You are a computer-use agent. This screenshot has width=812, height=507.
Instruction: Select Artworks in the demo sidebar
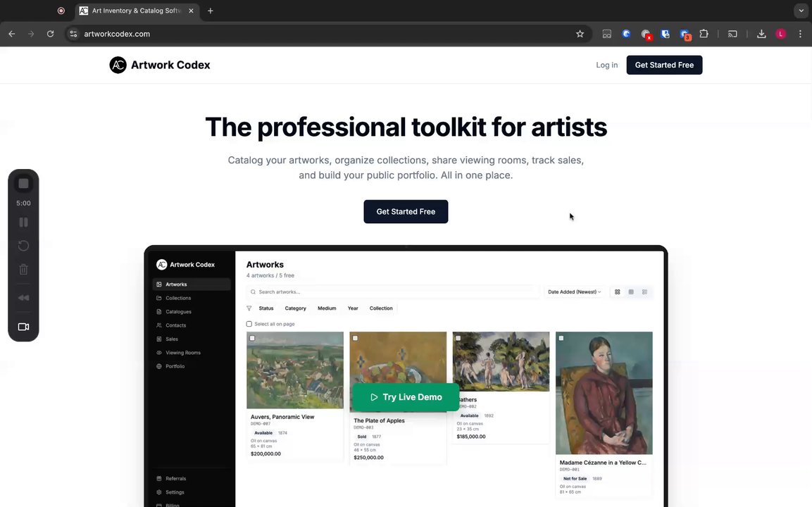click(x=192, y=284)
